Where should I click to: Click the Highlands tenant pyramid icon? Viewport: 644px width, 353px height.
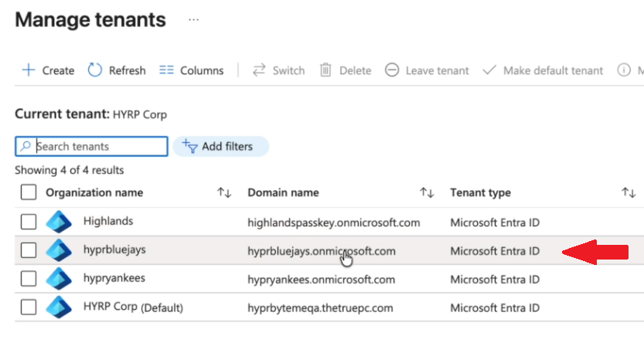click(58, 222)
